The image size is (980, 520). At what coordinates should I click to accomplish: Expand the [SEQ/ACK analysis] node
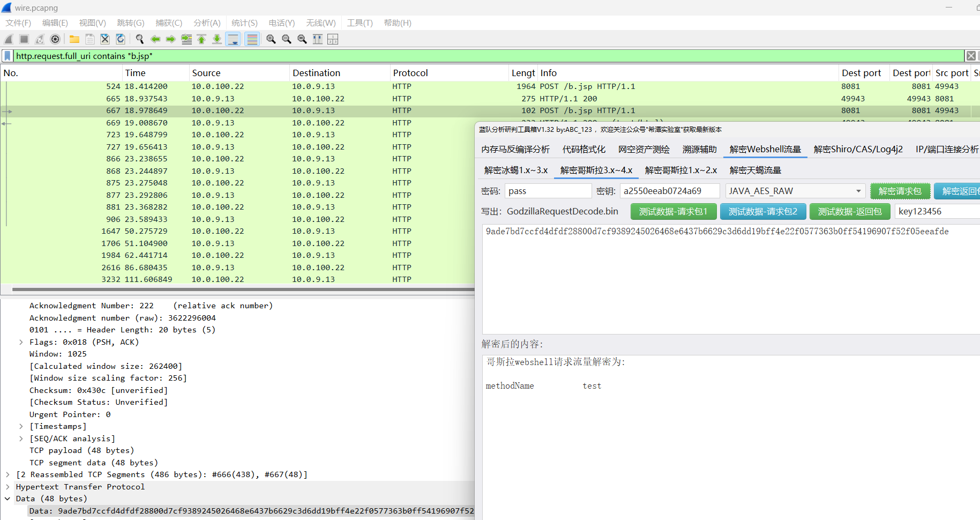click(21, 439)
